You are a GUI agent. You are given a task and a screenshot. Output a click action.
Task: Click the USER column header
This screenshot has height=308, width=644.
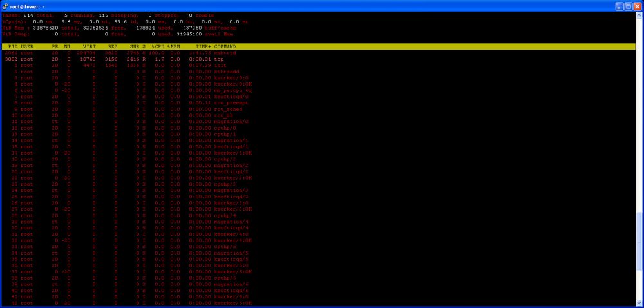click(27, 46)
